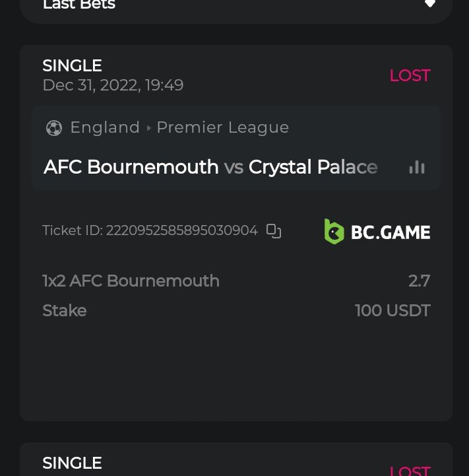Image resolution: width=469 pixels, height=476 pixels.
Task: Click the BC.GAME logo
Action: 377,232
